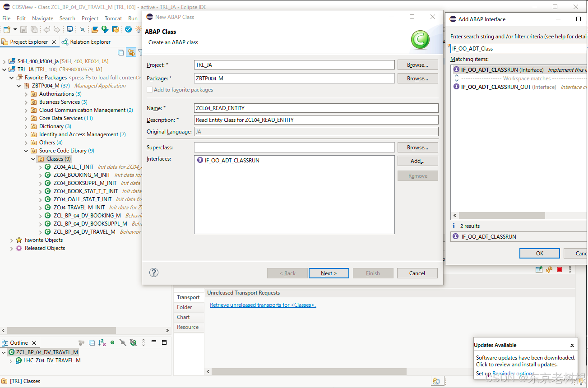588x388 pixels.
Task: Close the Updates Available notification
Action: (x=572, y=345)
